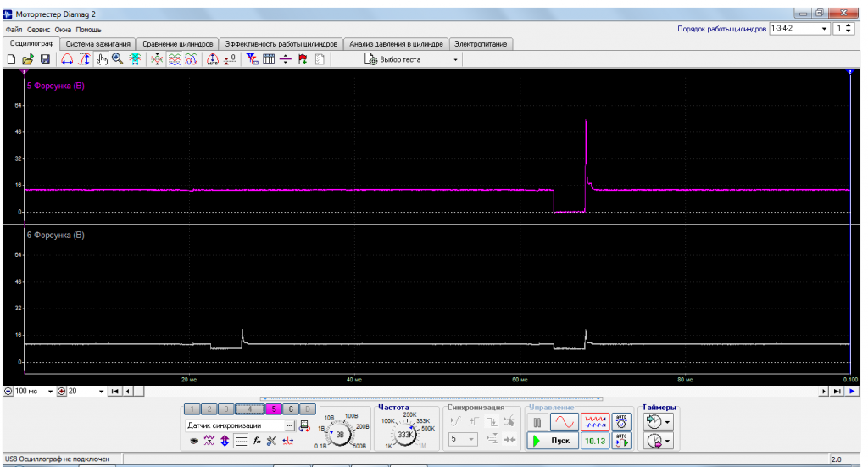Jump to the end of recording

[x=837, y=392]
